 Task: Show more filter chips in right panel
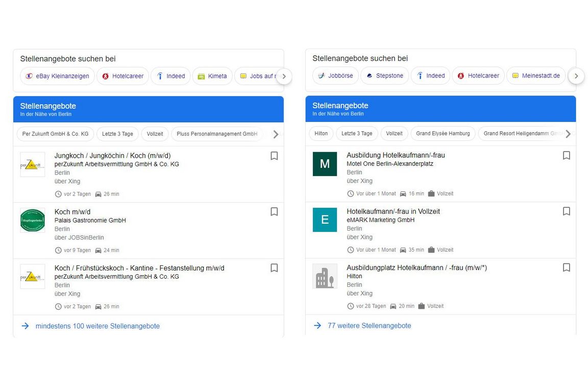(568, 134)
